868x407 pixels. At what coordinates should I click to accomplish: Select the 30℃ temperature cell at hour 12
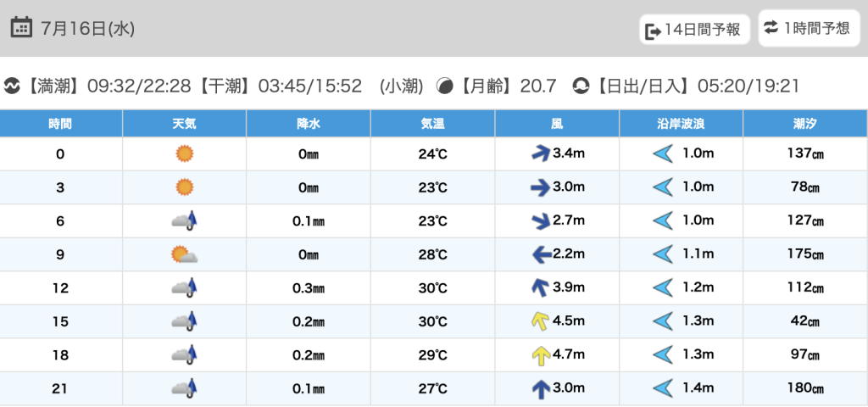(x=433, y=288)
